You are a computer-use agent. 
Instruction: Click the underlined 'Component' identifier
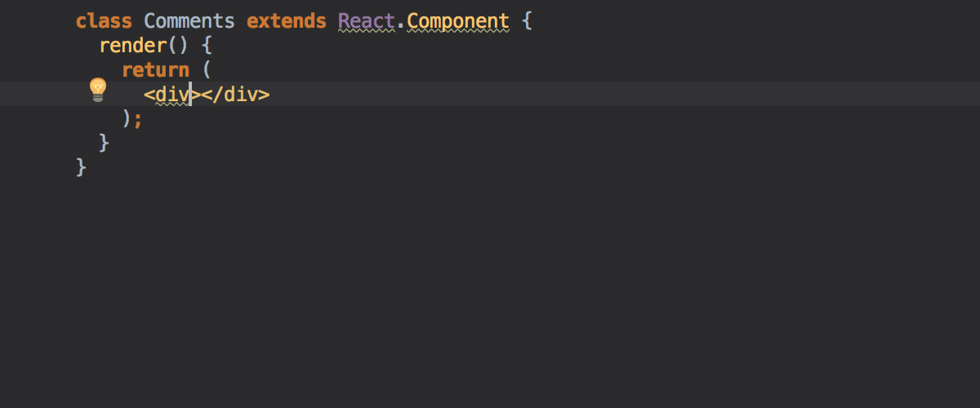click(x=457, y=22)
